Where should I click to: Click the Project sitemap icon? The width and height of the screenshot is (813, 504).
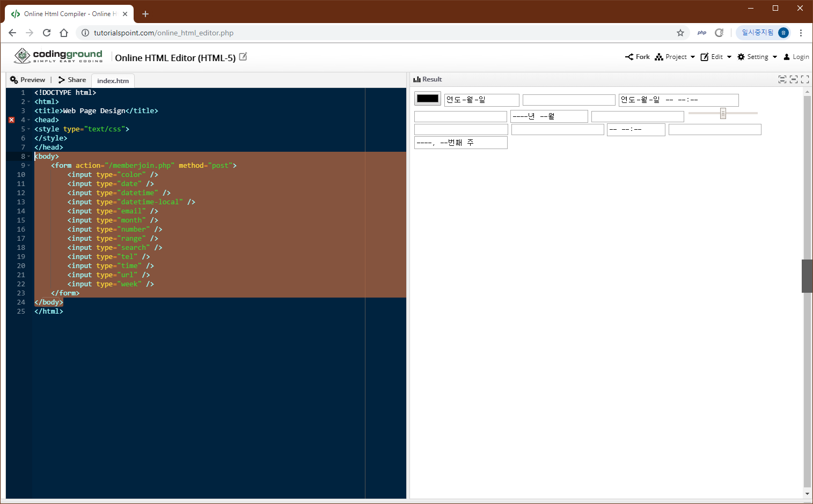point(658,56)
